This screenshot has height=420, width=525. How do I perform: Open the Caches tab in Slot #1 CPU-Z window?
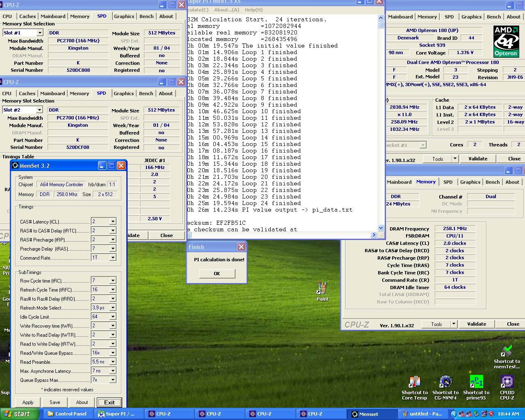[27, 16]
